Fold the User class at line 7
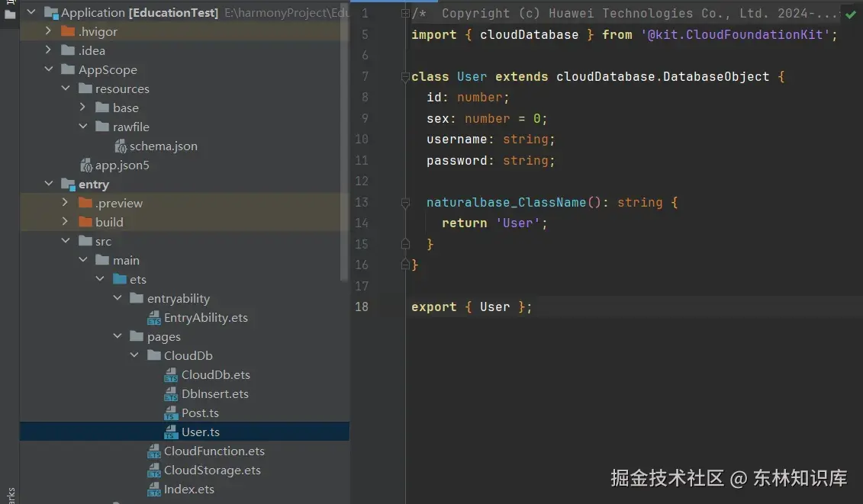Image resolution: width=863 pixels, height=504 pixels. click(x=405, y=76)
